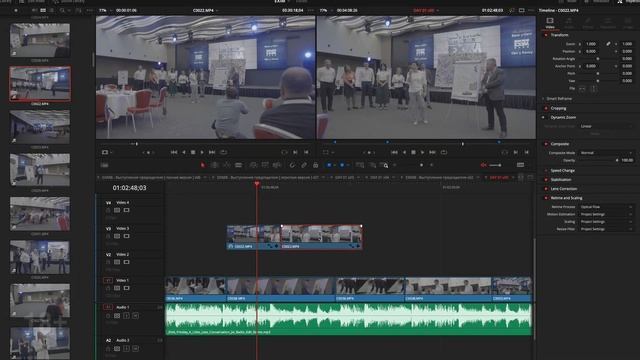Toggle the Linked Selection chain icon

(304, 165)
